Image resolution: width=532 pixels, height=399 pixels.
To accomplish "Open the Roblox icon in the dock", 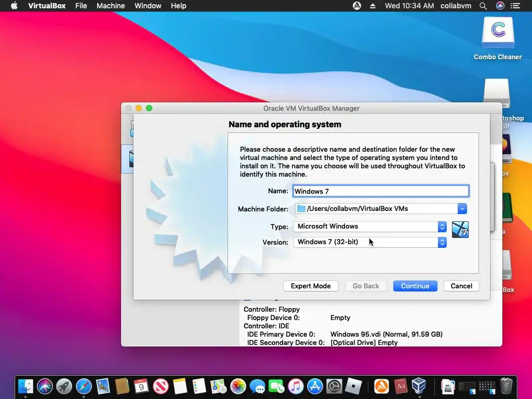I will [353, 386].
